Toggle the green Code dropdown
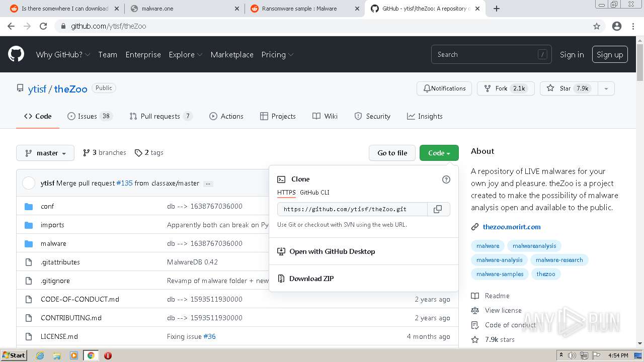The width and height of the screenshot is (644, 362). click(x=439, y=153)
